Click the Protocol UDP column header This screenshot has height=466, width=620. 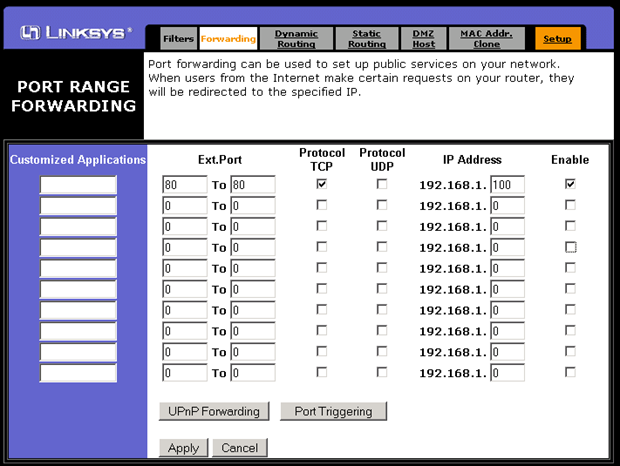pos(382,160)
